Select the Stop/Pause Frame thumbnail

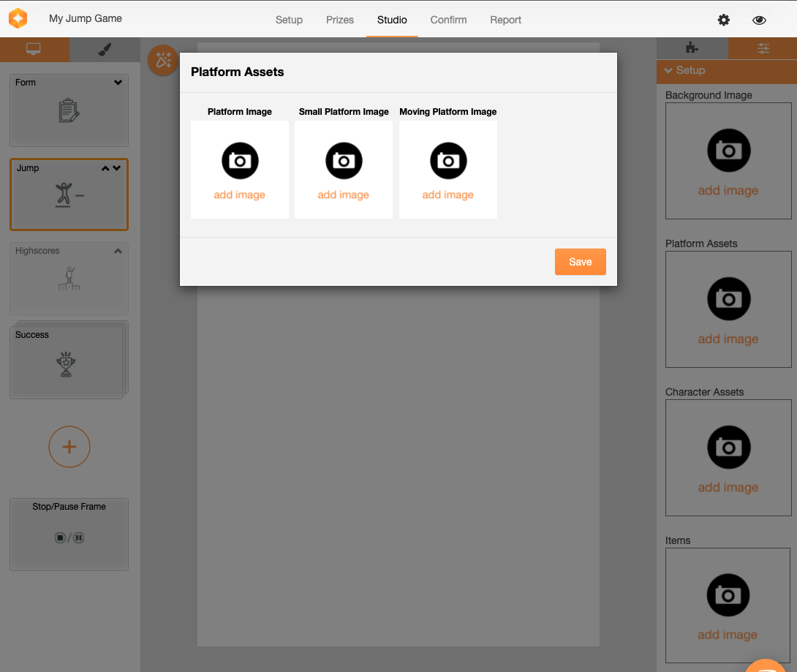coord(69,535)
